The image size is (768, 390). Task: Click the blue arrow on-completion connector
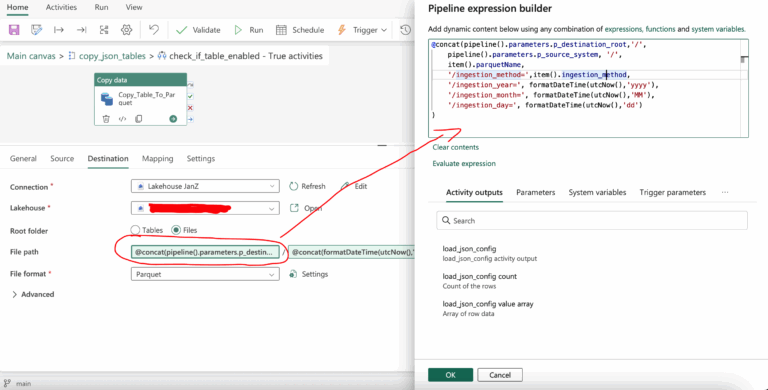pos(191,119)
